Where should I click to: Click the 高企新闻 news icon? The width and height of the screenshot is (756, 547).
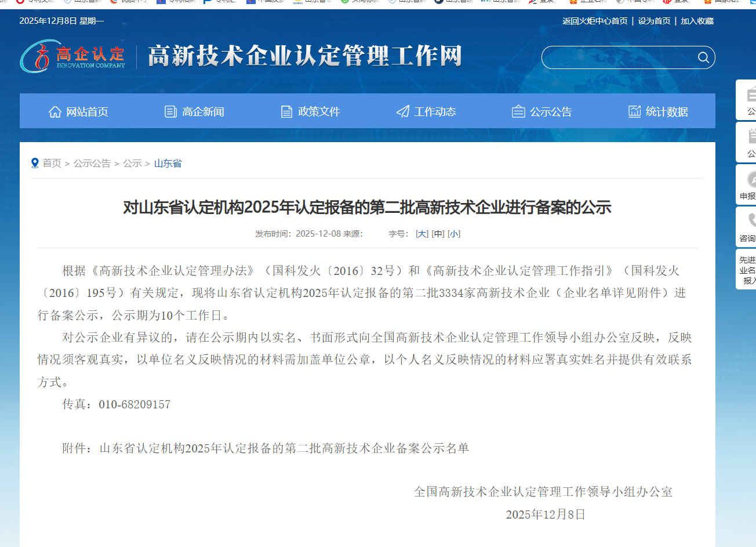170,111
